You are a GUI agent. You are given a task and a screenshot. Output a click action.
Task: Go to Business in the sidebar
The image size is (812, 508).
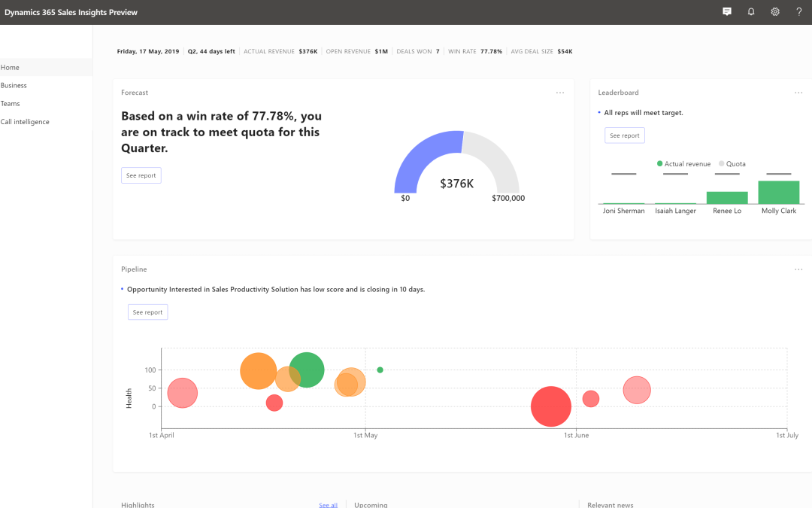pos(14,86)
